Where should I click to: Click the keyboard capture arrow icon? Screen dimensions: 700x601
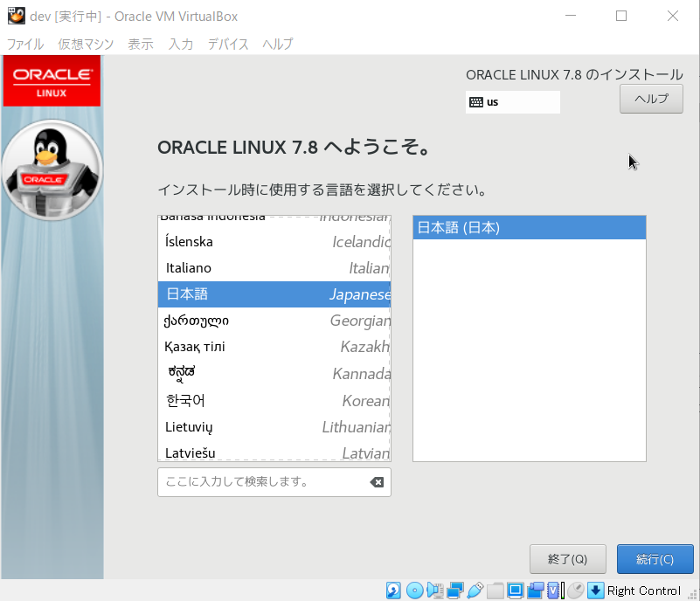595,591
